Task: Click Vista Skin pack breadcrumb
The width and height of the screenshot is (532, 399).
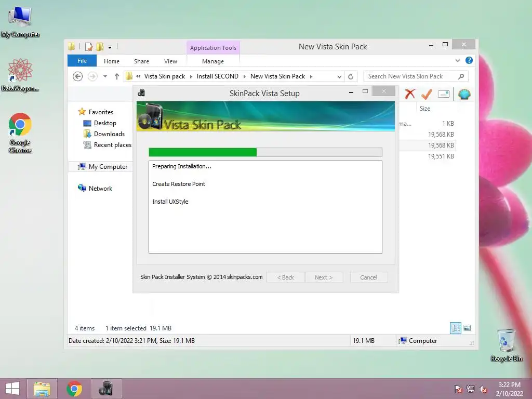Action: tap(165, 77)
